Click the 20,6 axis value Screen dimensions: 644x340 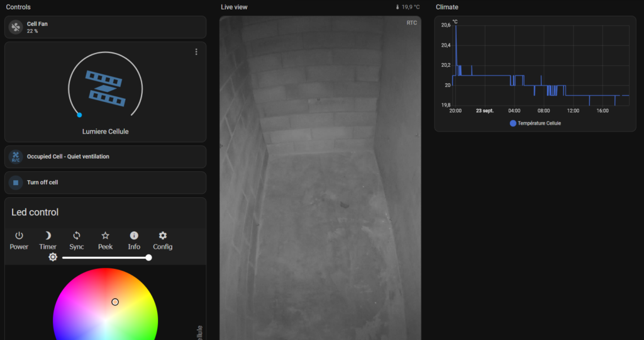pyautogui.click(x=446, y=25)
